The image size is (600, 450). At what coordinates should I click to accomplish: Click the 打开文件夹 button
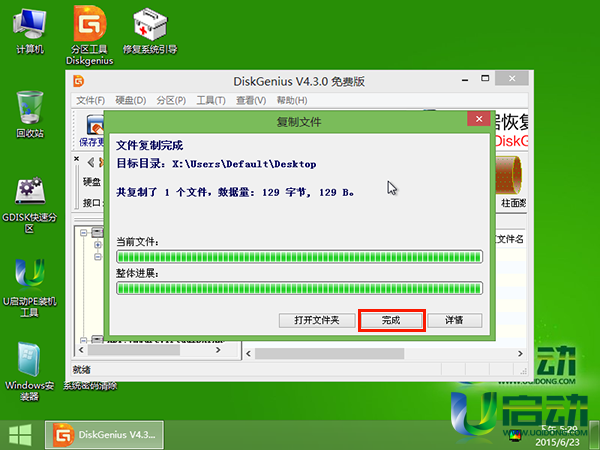(316, 320)
